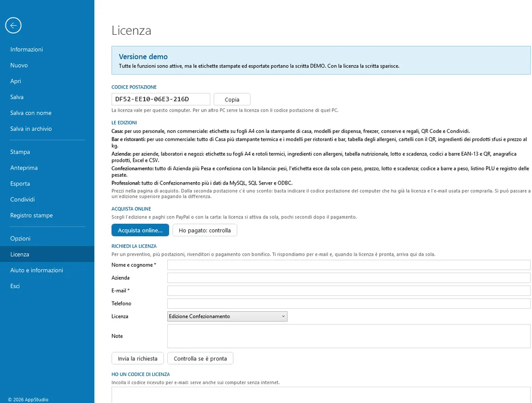
Task: Select Nuovo in the sidebar
Action: 47,65
